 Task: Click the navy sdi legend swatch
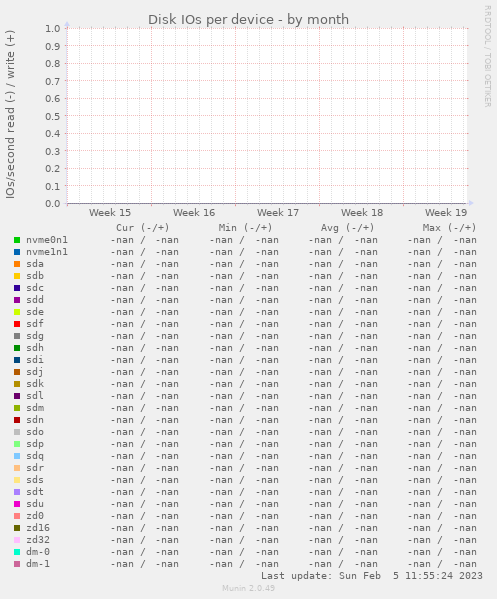[x=17, y=360]
